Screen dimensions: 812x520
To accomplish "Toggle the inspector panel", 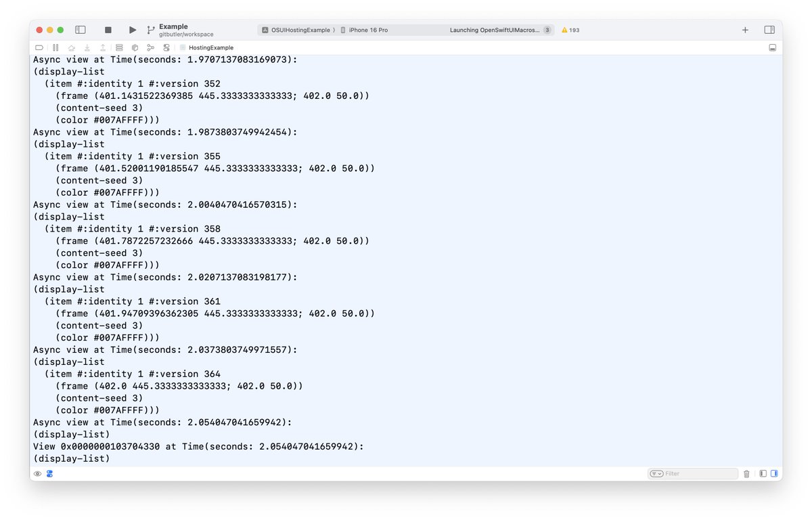I will point(769,30).
